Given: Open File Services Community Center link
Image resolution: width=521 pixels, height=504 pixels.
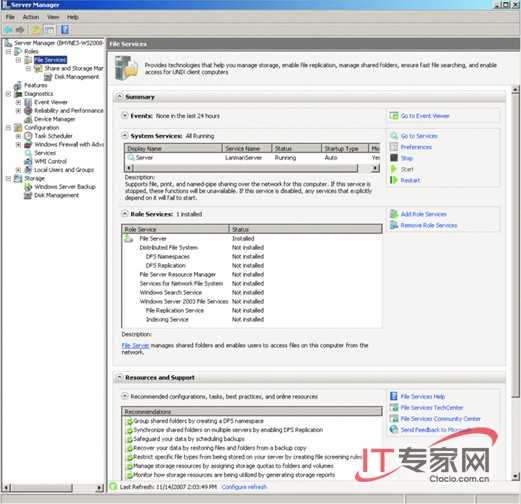Looking at the screenshot, I should click(x=440, y=419).
